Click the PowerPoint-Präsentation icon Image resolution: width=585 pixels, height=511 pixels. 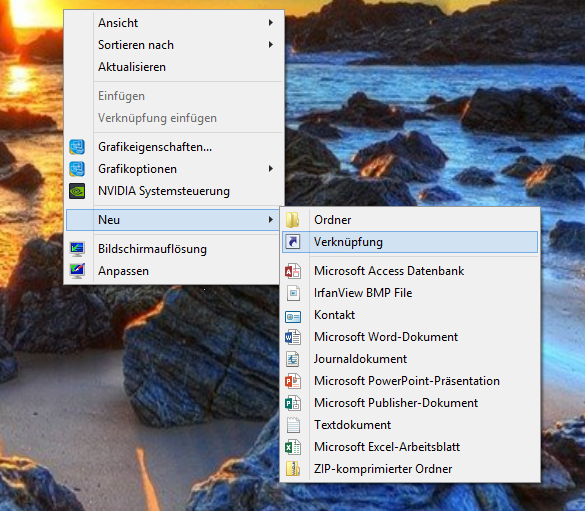coord(292,381)
